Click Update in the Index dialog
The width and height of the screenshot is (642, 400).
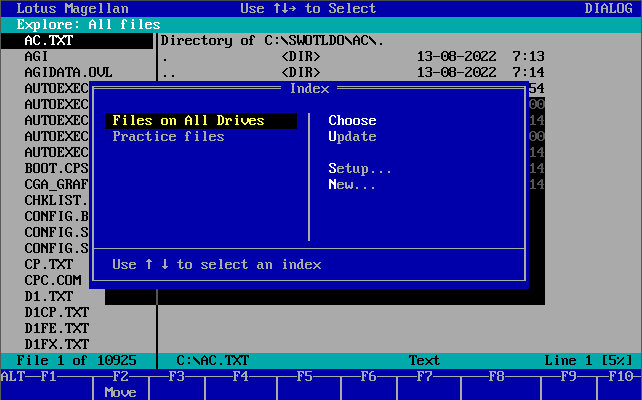352,137
